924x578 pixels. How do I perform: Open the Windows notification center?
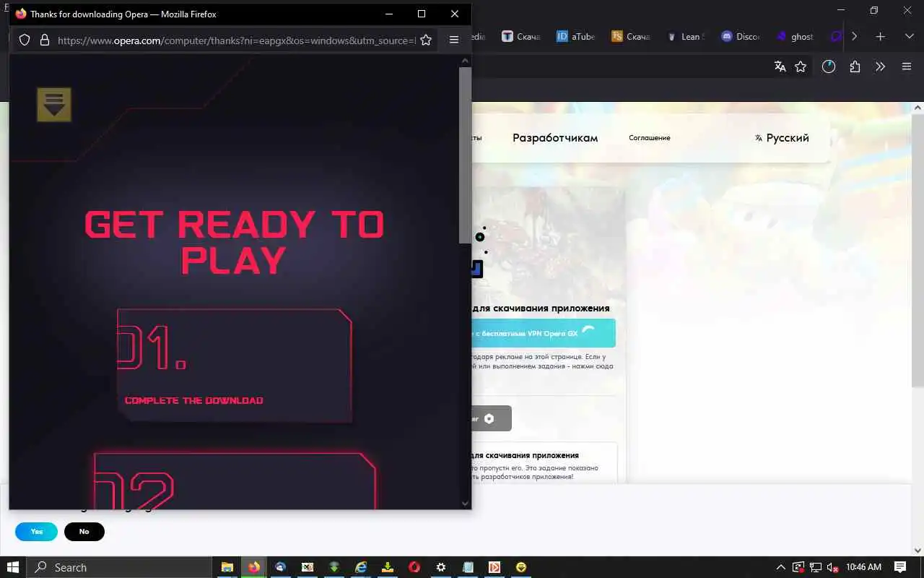click(900, 567)
